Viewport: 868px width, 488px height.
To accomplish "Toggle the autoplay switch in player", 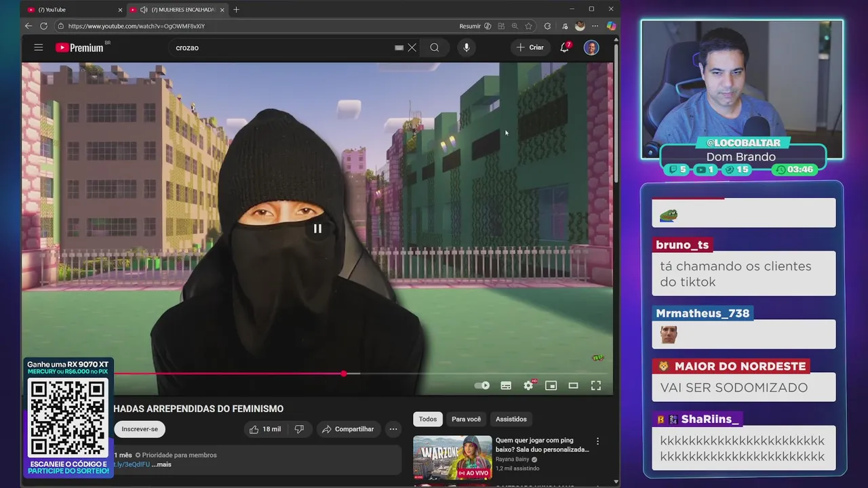I will 482,386.
